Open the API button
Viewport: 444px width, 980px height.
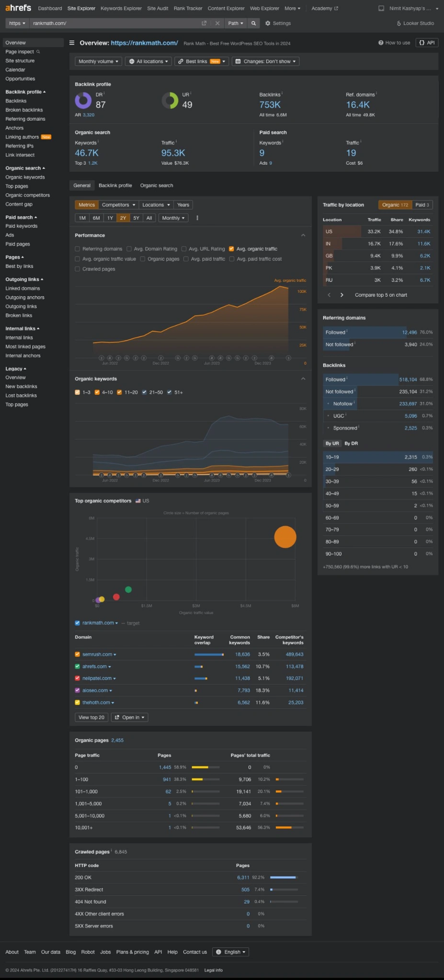tap(427, 43)
